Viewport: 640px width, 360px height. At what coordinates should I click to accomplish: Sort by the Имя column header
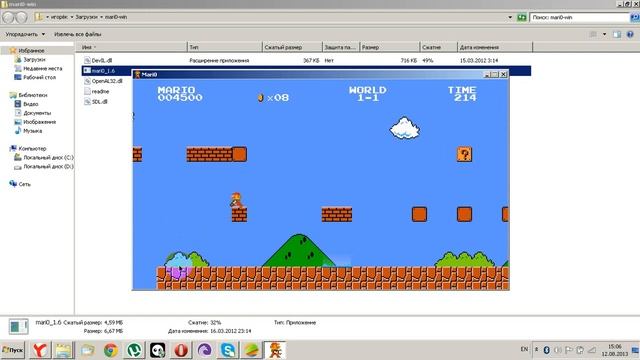pos(131,47)
